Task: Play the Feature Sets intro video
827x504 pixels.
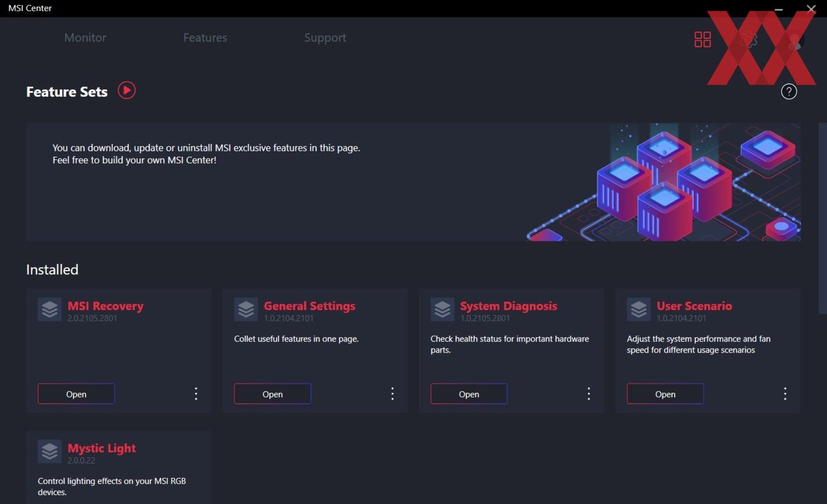Action: pos(126,91)
